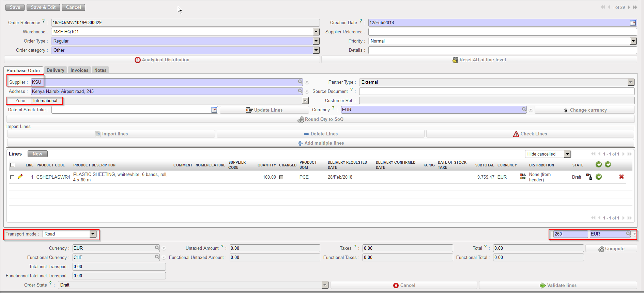Click the Supplier Reference input field
Screen dimensions: 644x293
(502, 32)
